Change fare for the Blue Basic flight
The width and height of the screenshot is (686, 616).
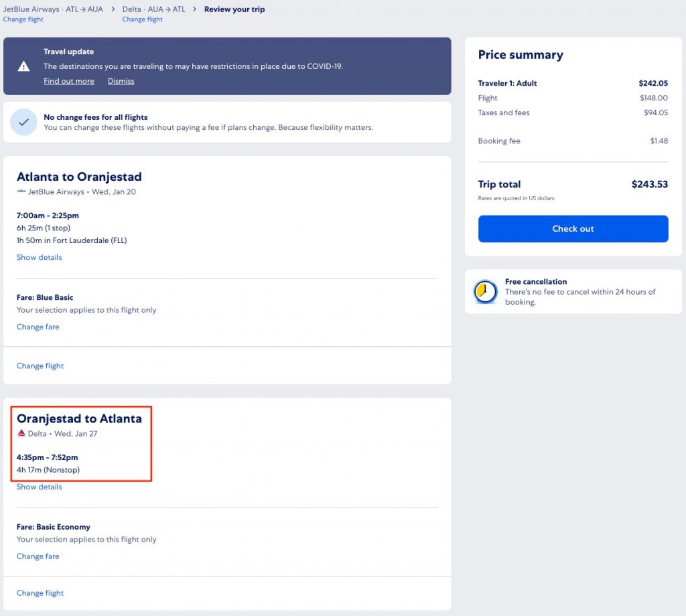pyautogui.click(x=38, y=327)
